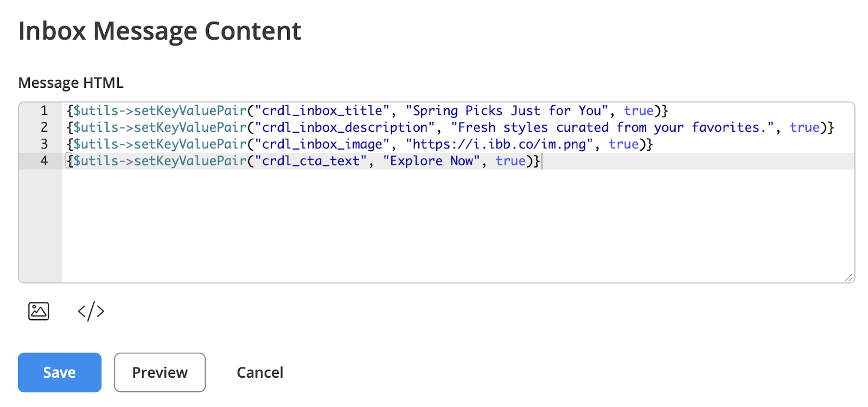The image size is (868, 407).
Task: Click the insert image icon below editor
Action: pyautogui.click(x=39, y=311)
